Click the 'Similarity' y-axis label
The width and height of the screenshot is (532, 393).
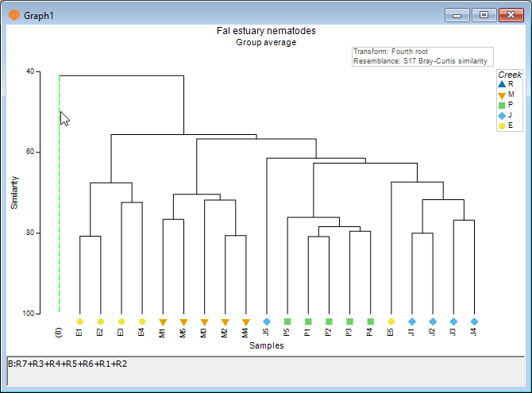(14, 194)
